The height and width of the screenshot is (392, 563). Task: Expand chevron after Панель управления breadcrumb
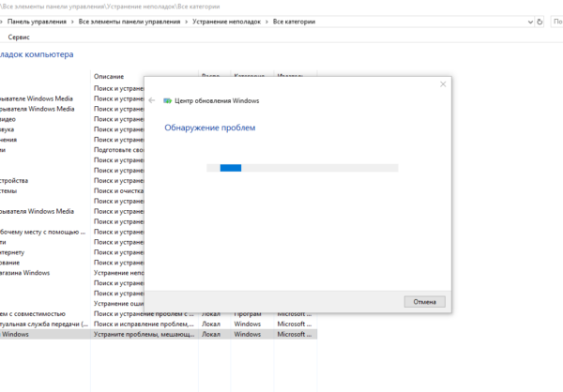72,22
